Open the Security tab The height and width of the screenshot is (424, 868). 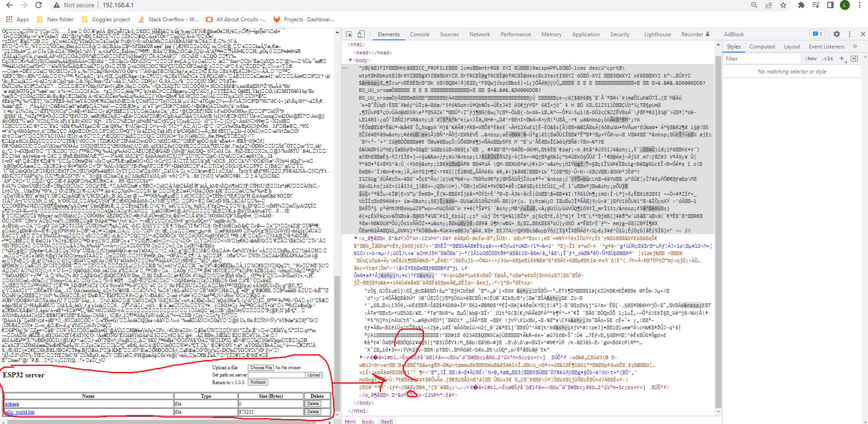620,34
